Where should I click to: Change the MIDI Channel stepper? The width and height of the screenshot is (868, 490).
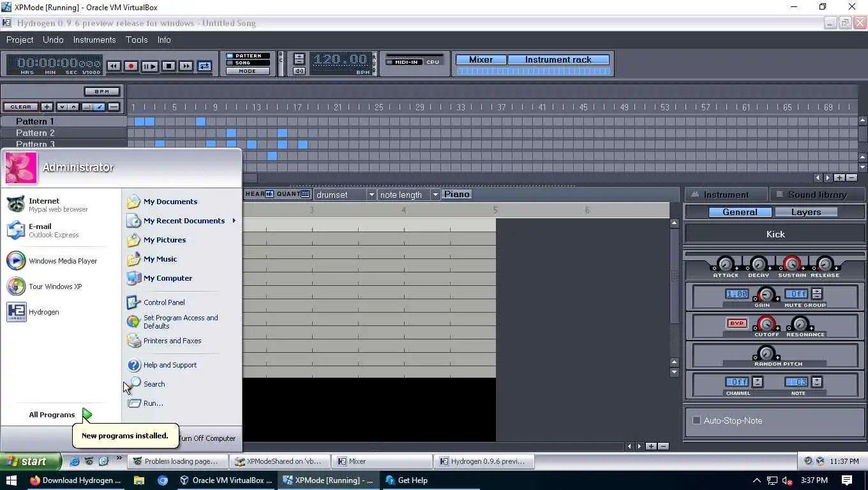coord(757,382)
